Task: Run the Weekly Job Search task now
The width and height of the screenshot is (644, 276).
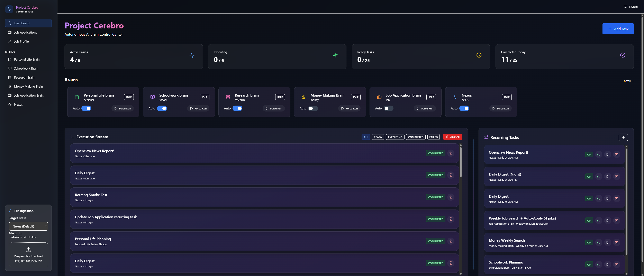Action: [608, 221]
